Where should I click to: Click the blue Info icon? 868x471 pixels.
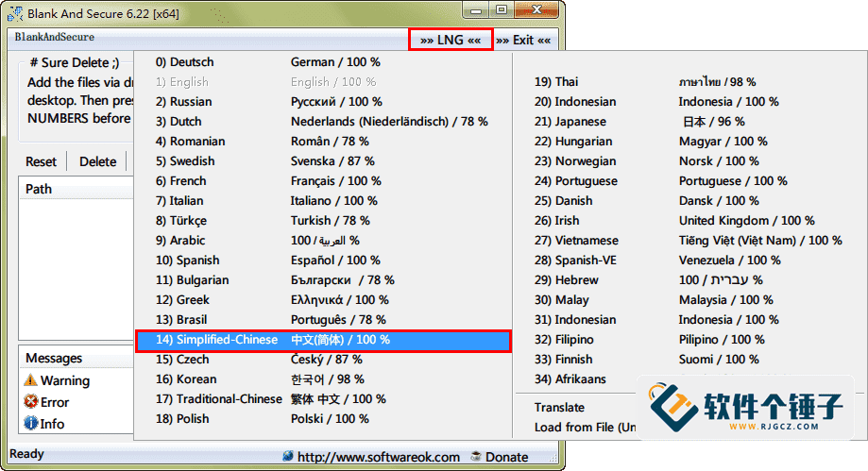click(x=31, y=424)
